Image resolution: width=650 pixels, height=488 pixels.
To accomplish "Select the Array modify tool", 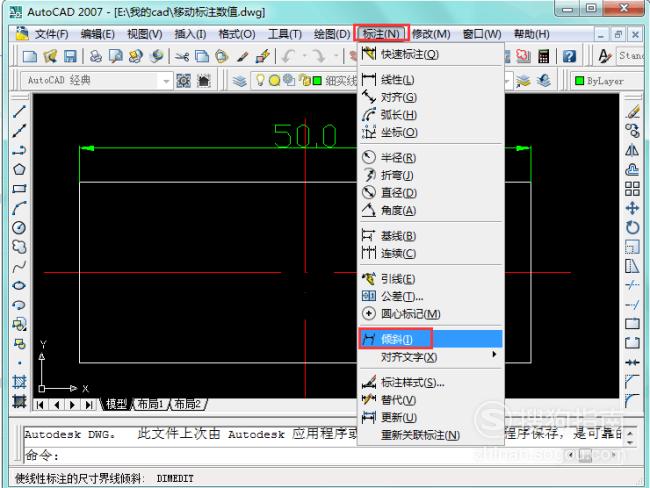I will [632, 189].
